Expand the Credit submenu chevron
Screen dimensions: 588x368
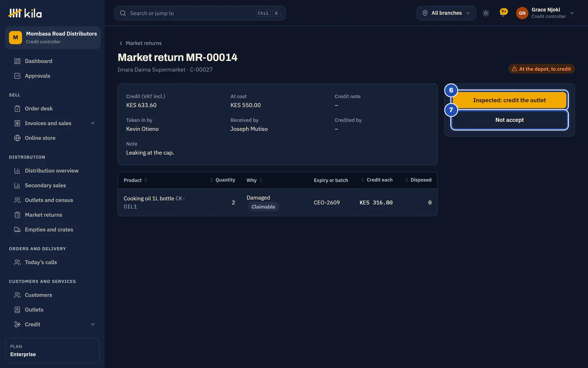coord(93,325)
